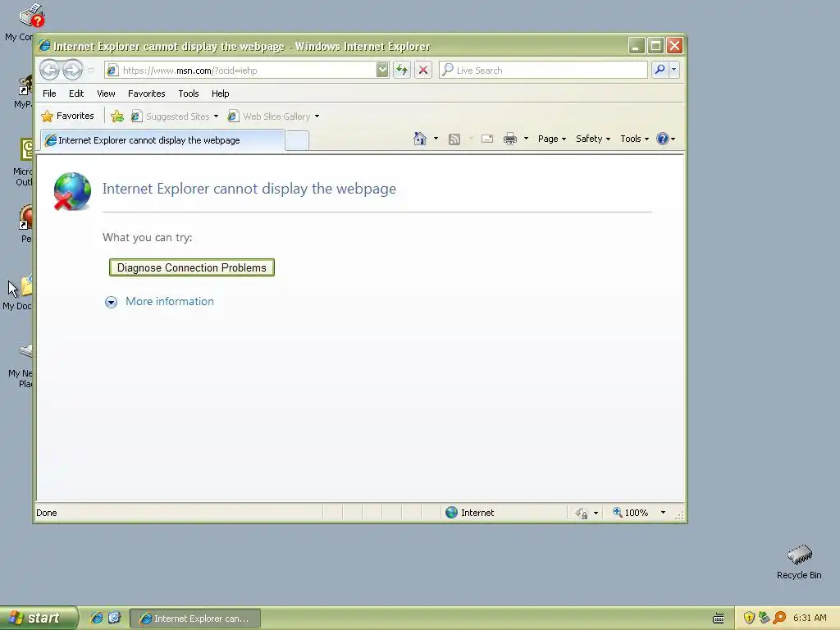Viewport: 840px width, 630px height.
Task: Click the Protected mode lock icon in status bar
Action: (582, 514)
